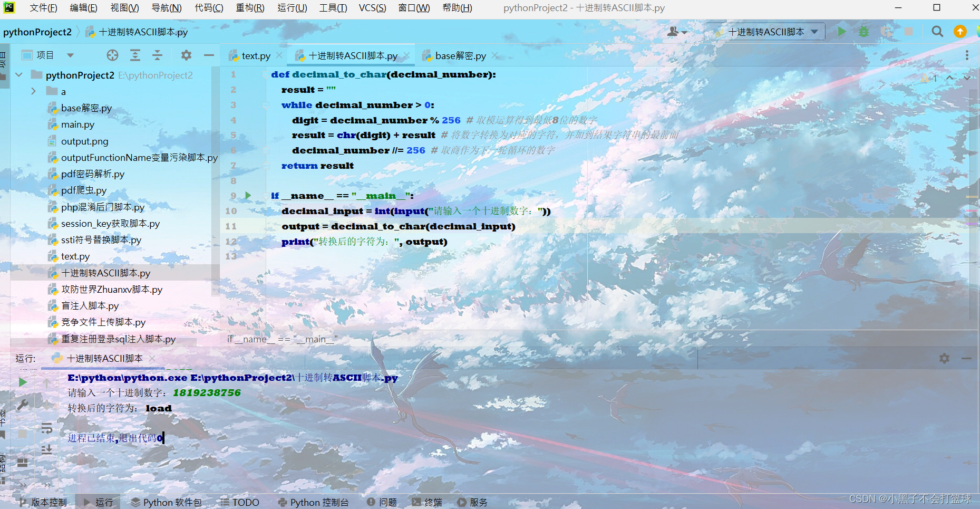Open 帮助(H) menu

click(457, 8)
